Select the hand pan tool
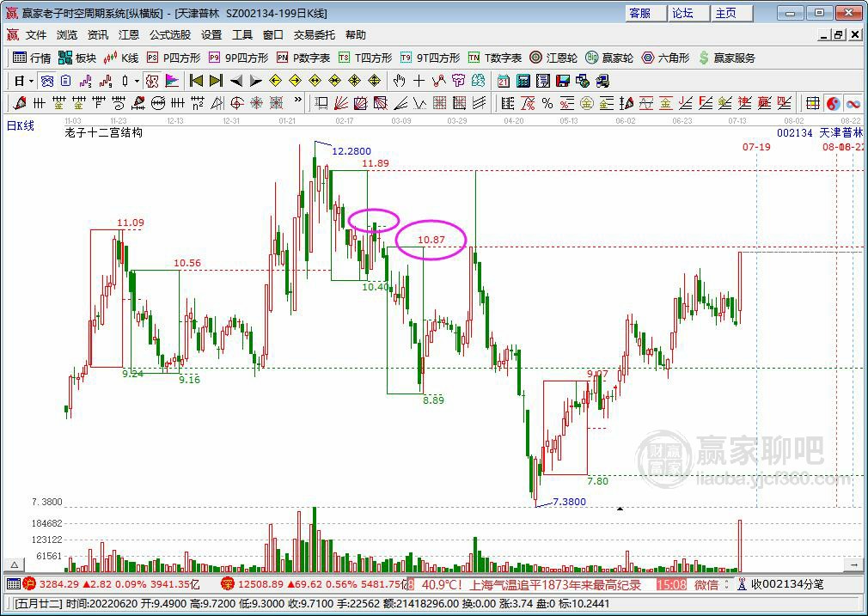Screen dimensions: 868x616 399,82
